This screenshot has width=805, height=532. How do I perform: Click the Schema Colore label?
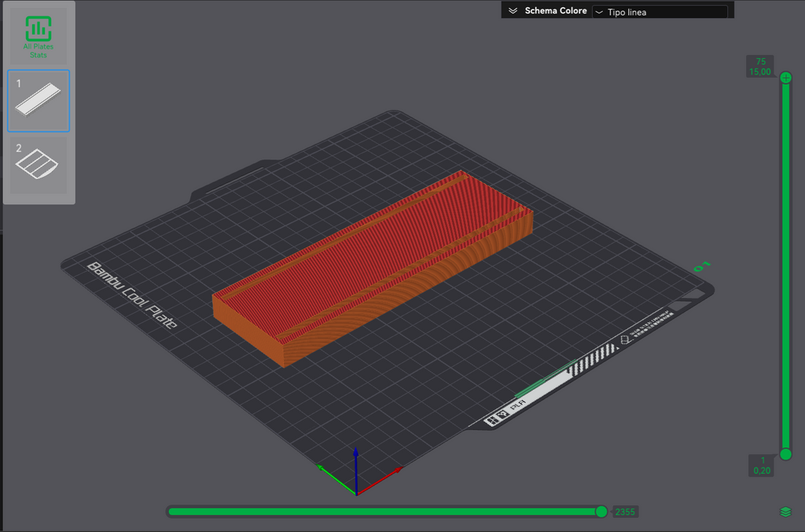[556, 11]
